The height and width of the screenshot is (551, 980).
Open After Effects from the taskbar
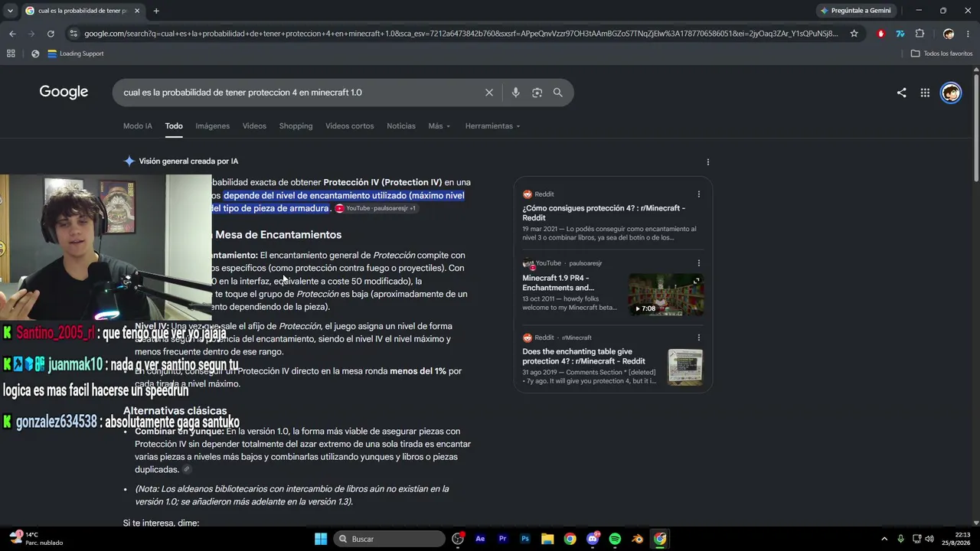point(480,539)
